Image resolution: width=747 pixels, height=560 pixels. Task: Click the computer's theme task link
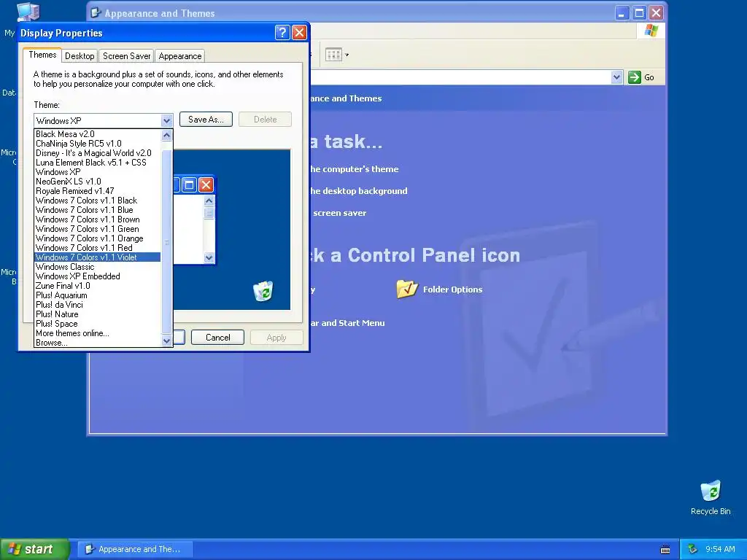pos(354,169)
